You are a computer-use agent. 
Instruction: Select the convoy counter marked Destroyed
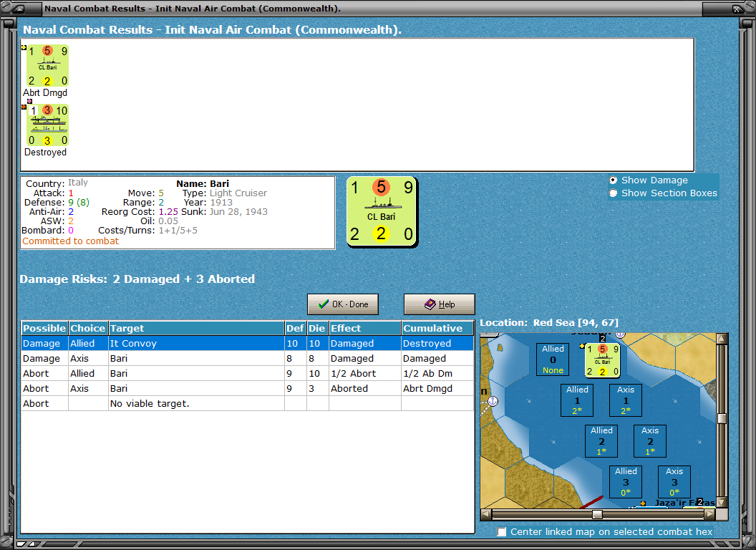point(47,125)
